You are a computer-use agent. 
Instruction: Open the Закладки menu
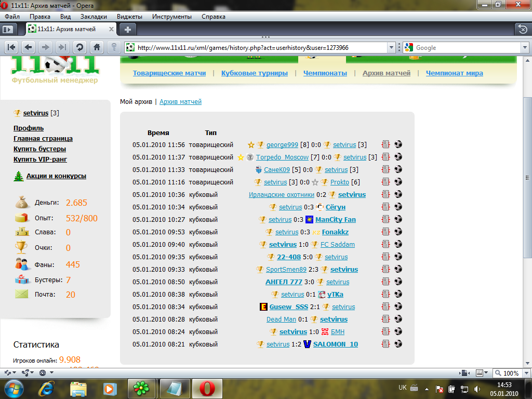click(x=94, y=17)
